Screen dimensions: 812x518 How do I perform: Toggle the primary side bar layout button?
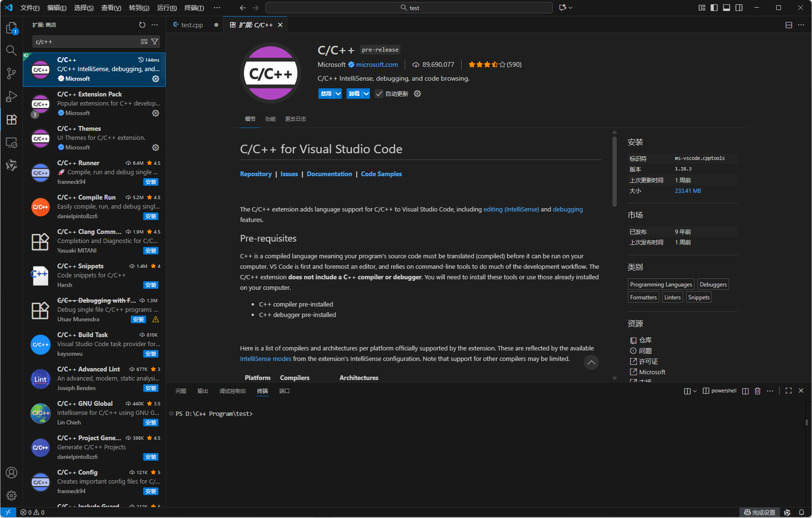coord(714,8)
